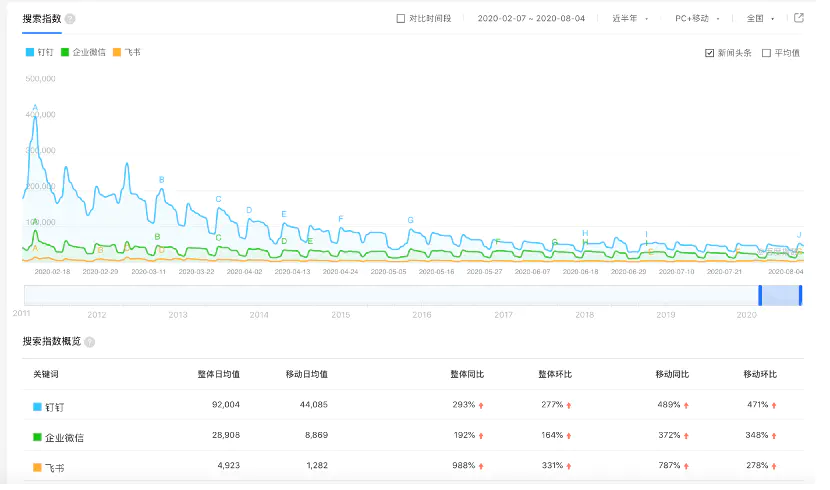Click blue news marker C on 钉钉 line
The image size is (830, 490).
(x=218, y=199)
